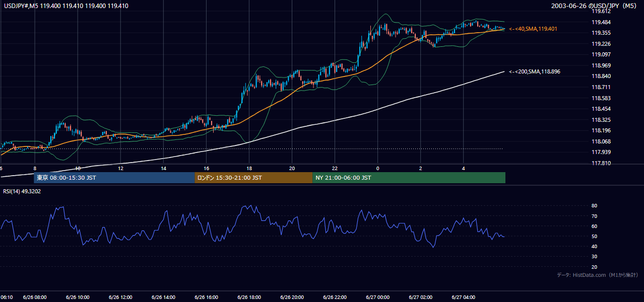Click the 6/26 10:00 date axis label
This screenshot has height=302, width=644.
click(x=78, y=297)
